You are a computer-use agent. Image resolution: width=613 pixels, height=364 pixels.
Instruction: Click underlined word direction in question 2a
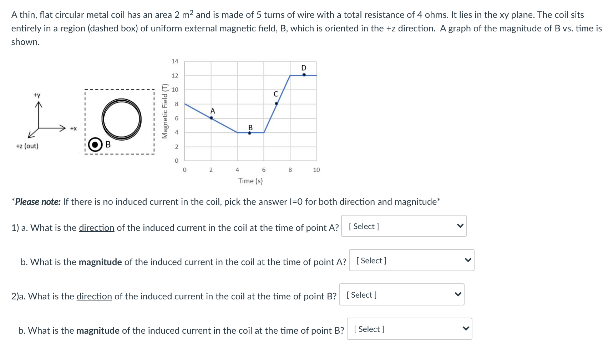click(x=94, y=296)
